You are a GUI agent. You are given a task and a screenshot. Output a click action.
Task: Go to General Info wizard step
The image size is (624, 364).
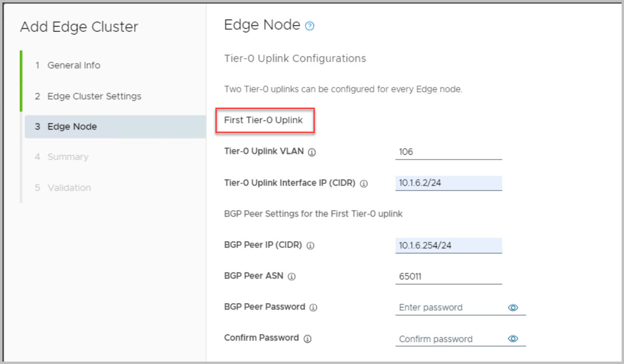click(74, 65)
